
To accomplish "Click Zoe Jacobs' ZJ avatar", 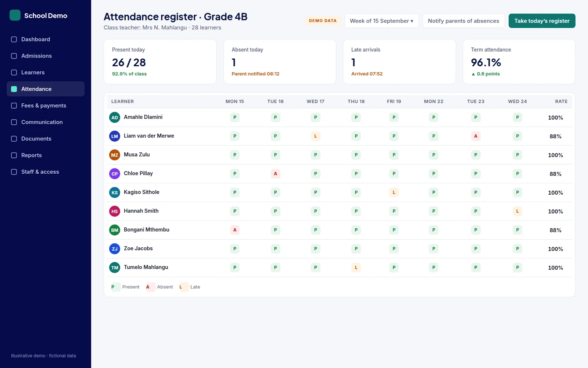I will tap(115, 249).
